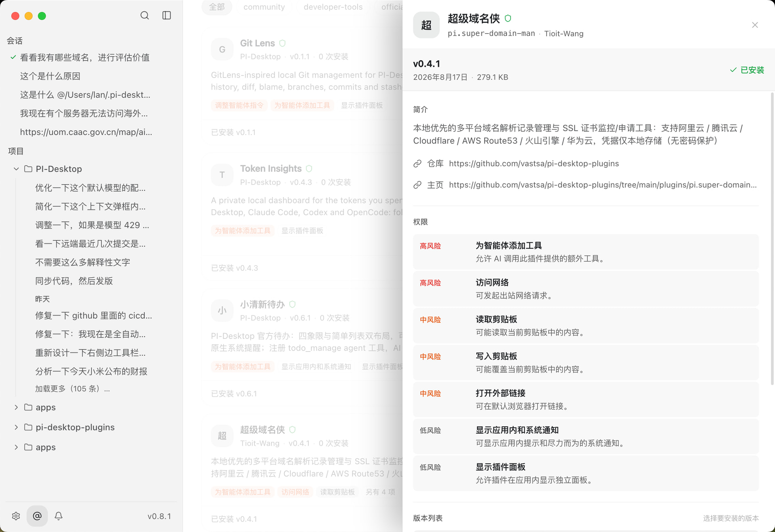
Task: Open the 主页 homepage link
Action: coord(603,185)
